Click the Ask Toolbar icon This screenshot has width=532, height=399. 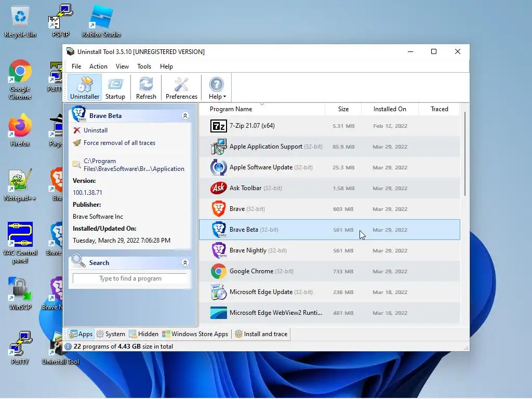218,188
